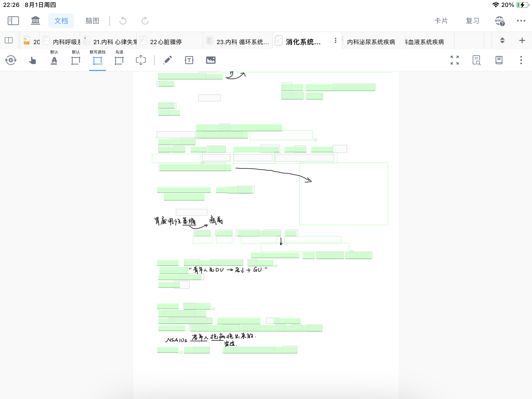Image resolution: width=532 pixels, height=399 pixels.
Task: Open the gear tool settings icon
Action: click(x=11, y=60)
